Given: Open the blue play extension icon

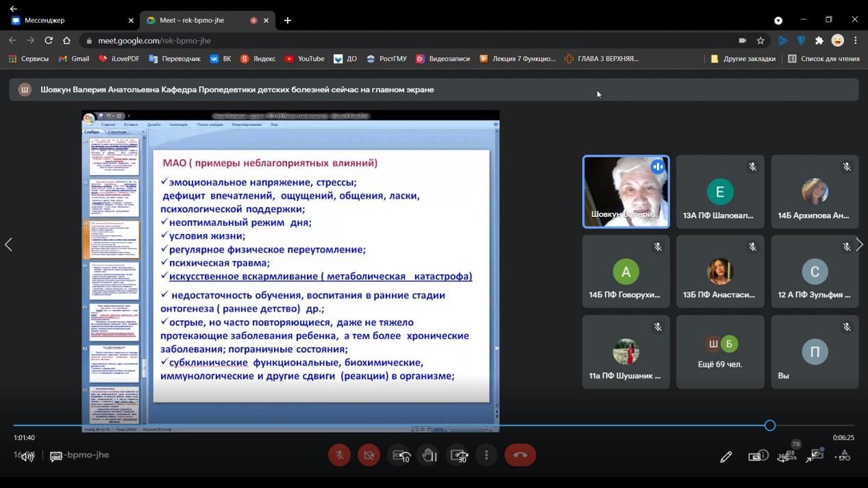Looking at the screenshot, I should [x=783, y=40].
